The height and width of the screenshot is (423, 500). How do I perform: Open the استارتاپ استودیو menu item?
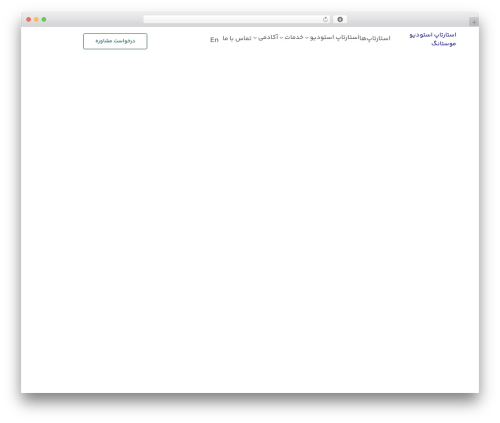tap(335, 37)
